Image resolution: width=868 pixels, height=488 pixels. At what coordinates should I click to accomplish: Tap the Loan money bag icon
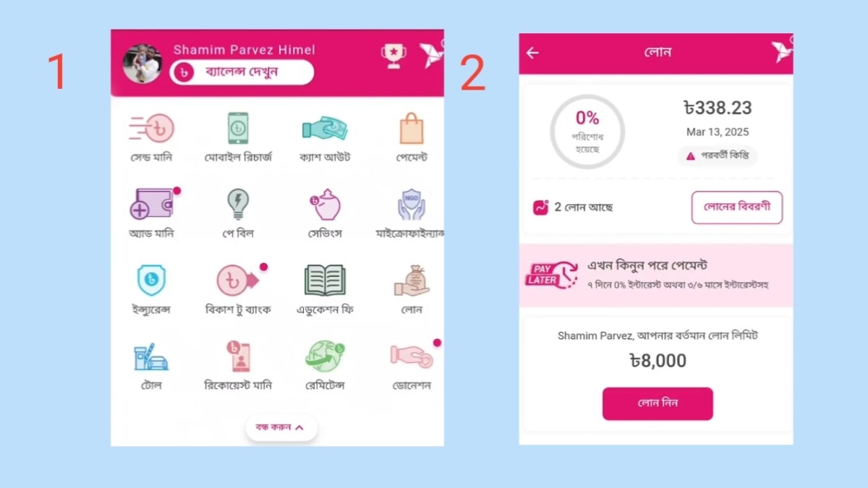click(x=412, y=281)
